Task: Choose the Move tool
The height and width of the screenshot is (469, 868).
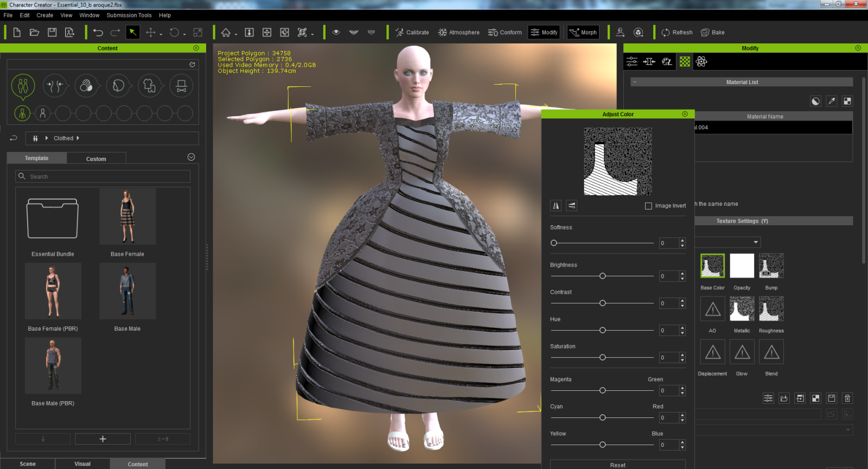Action: click(x=151, y=33)
